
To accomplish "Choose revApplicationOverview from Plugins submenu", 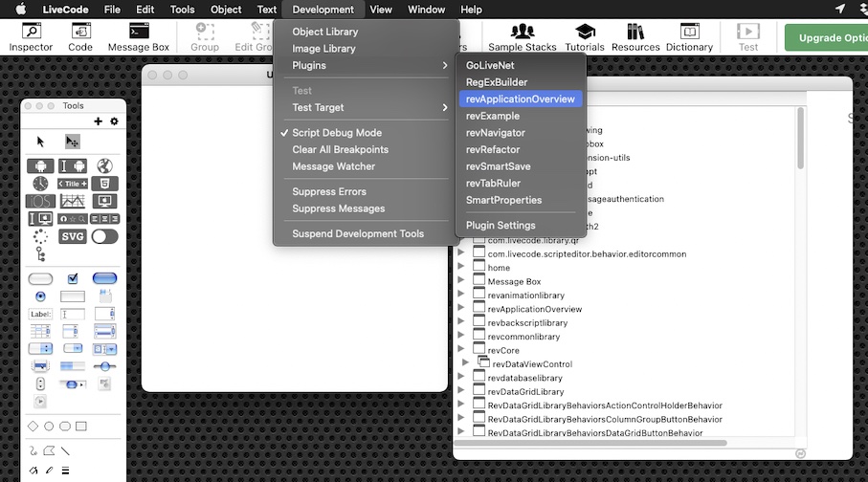I will [520, 99].
